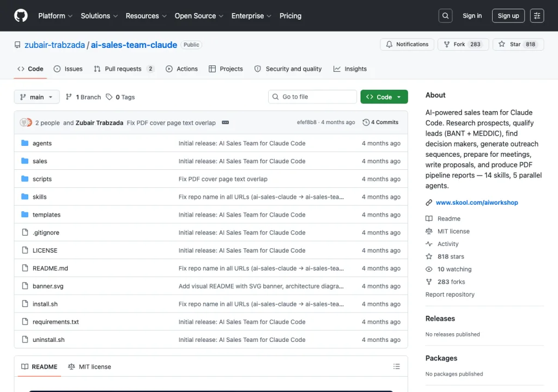Click the skills folder icon
Viewport: 558px width, 392px height.
(x=25, y=197)
